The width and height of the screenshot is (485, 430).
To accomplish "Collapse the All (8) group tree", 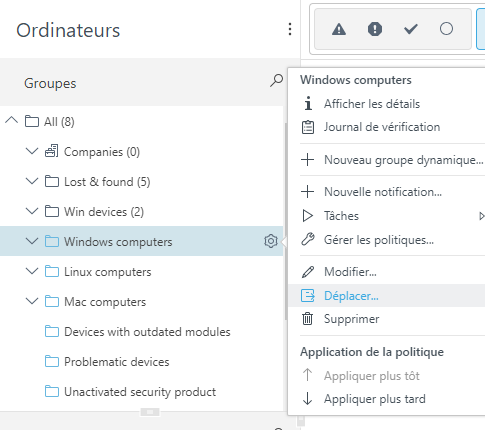I will [12, 120].
